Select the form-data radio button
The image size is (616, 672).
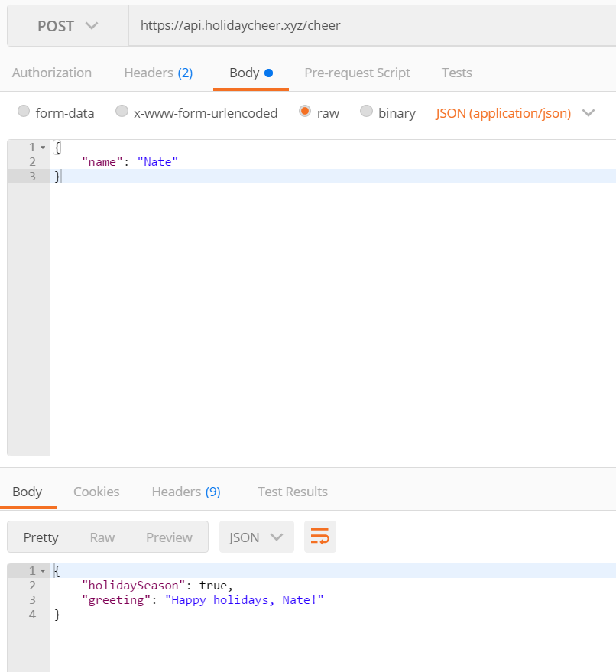tap(24, 112)
